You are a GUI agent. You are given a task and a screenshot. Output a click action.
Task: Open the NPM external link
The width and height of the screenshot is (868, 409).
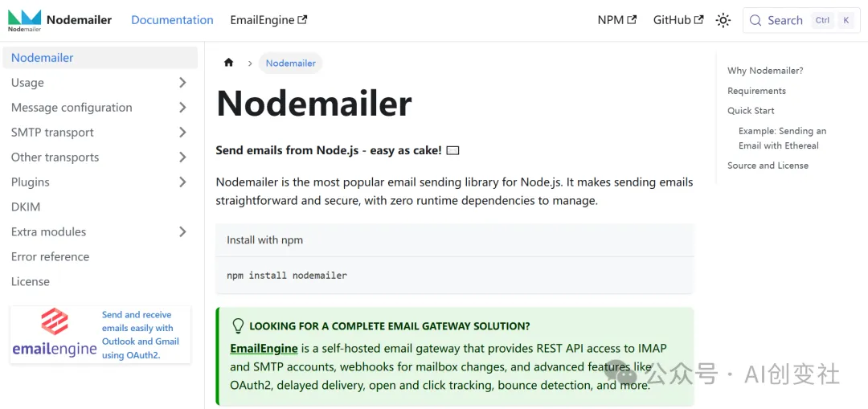616,20
